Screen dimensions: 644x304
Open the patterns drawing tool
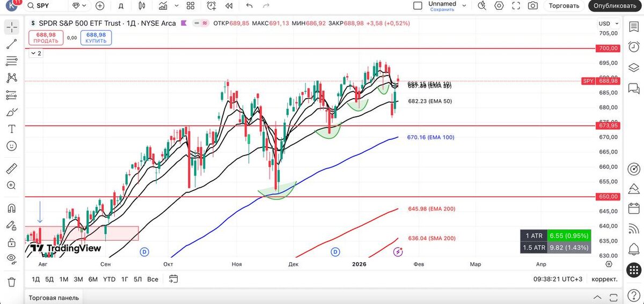[x=12, y=78]
